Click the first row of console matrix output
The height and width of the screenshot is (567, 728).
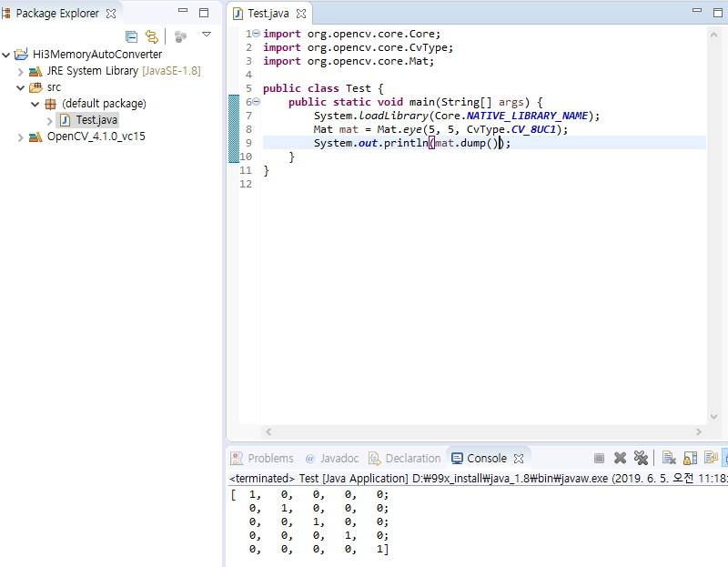pyautogui.click(x=309, y=494)
